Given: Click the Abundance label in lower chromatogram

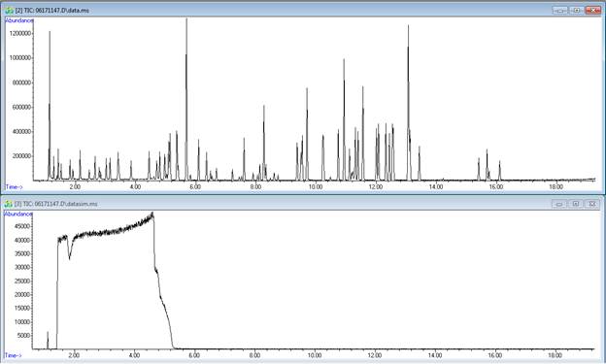Looking at the screenshot, I should [17, 214].
